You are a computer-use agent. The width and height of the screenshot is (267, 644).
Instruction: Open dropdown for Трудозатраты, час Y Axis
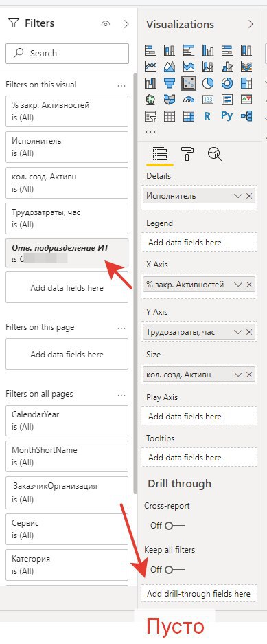point(238,332)
